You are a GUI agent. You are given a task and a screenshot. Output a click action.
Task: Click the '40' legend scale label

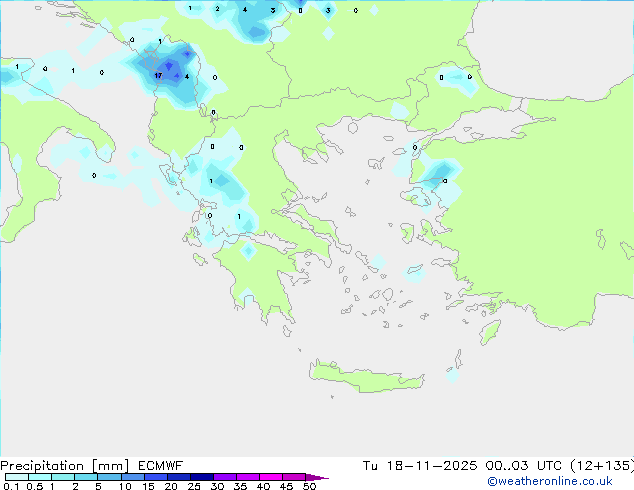pos(263,486)
